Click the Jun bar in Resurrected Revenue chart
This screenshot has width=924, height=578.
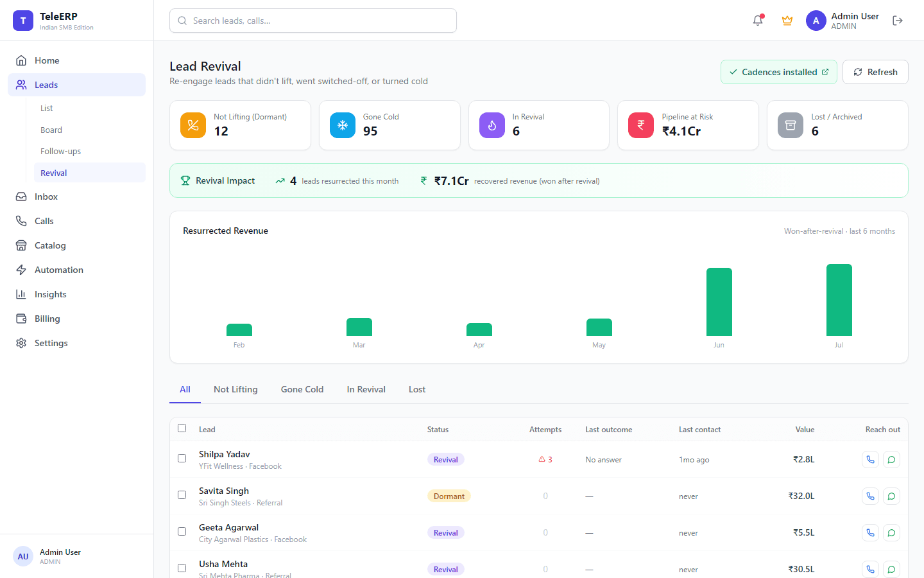pos(719,302)
